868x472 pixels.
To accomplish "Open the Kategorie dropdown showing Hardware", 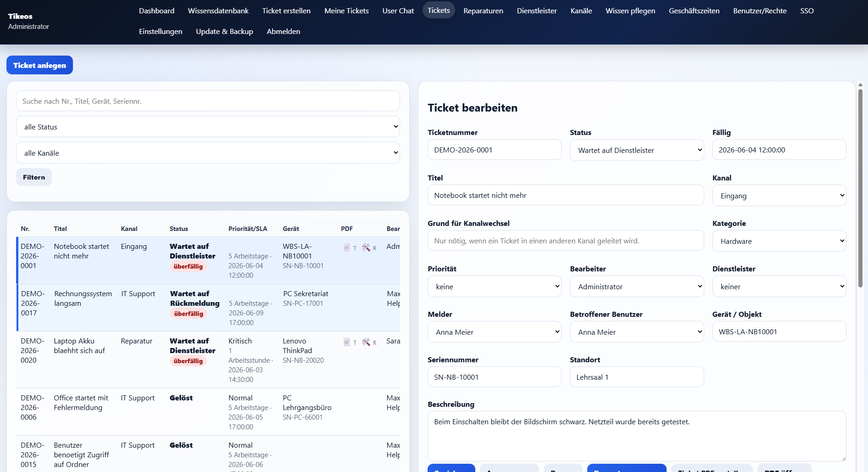I will click(779, 241).
